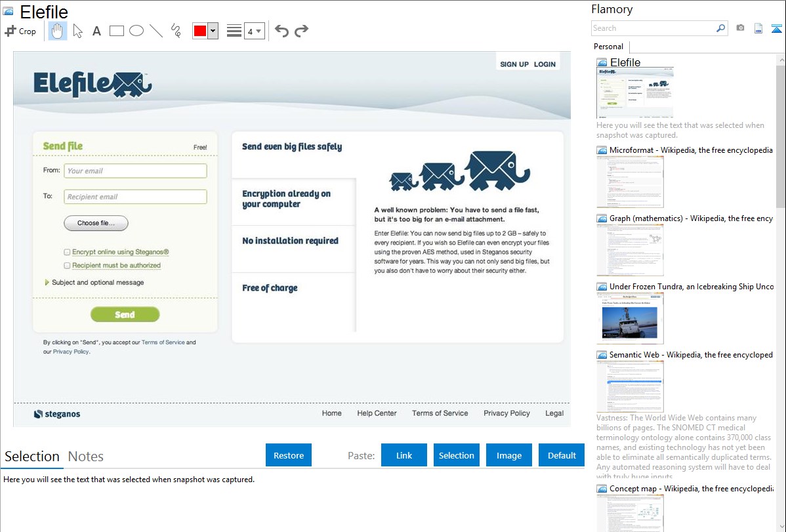Click the From 'Your email' field
Image resolution: width=786 pixels, height=532 pixels.
[x=135, y=171]
